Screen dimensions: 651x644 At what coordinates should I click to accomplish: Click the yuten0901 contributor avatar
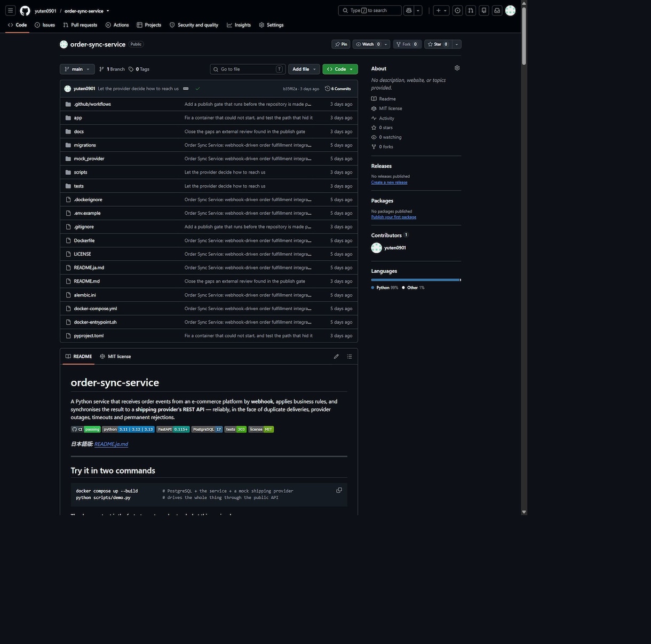click(x=377, y=248)
